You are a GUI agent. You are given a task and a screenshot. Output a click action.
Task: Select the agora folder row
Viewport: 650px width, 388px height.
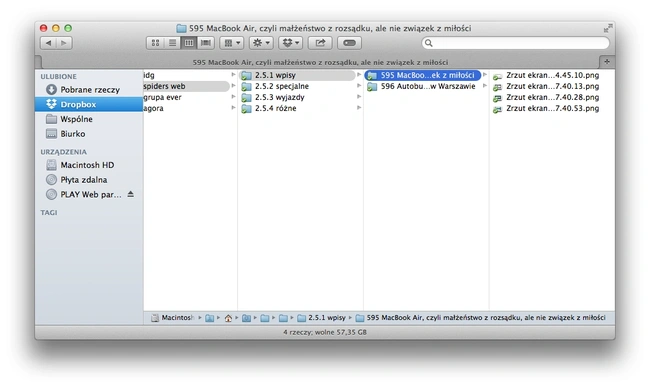(190, 108)
